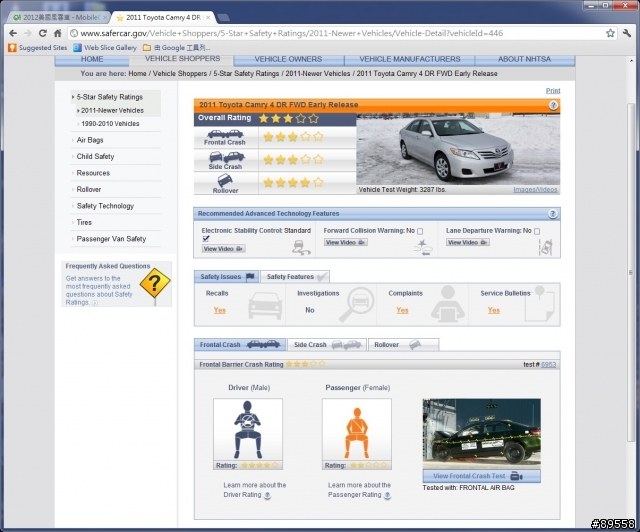Switch to the first browser tab with MobileC title
Viewport: 640px width, 532px height.
(59, 17)
